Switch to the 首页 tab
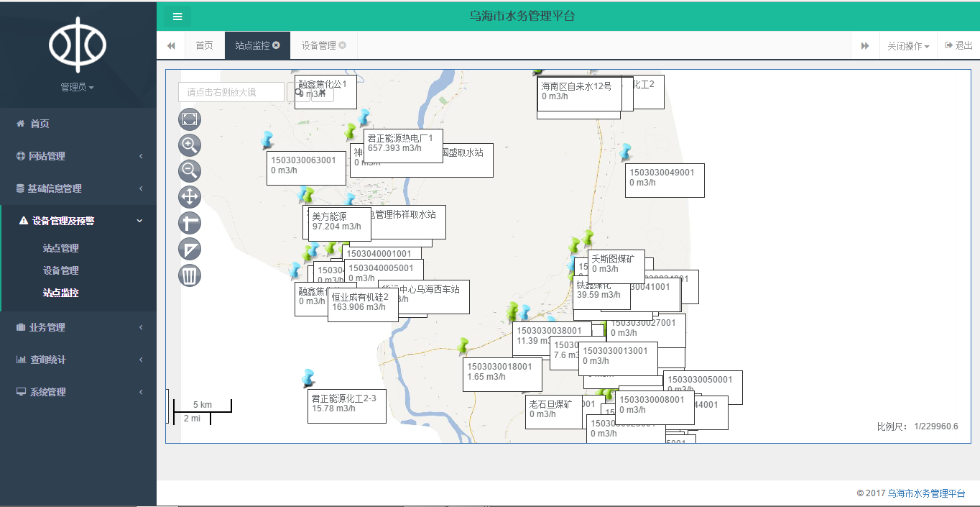Image resolution: width=980 pixels, height=507 pixels. tap(204, 45)
